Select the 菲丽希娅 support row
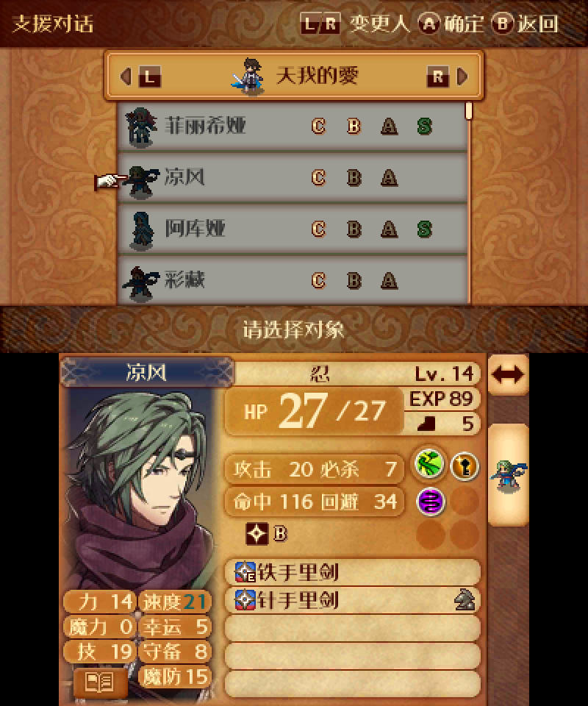Image resolution: width=588 pixels, height=706 pixels. (x=292, y=126)
